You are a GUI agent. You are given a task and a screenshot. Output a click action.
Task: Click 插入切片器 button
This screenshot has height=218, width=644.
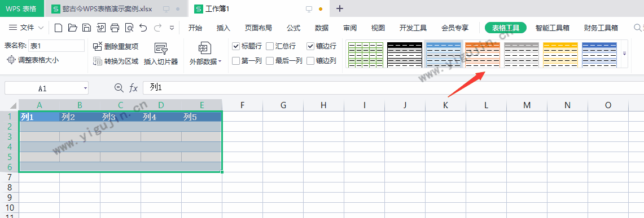tap(161, 54)
